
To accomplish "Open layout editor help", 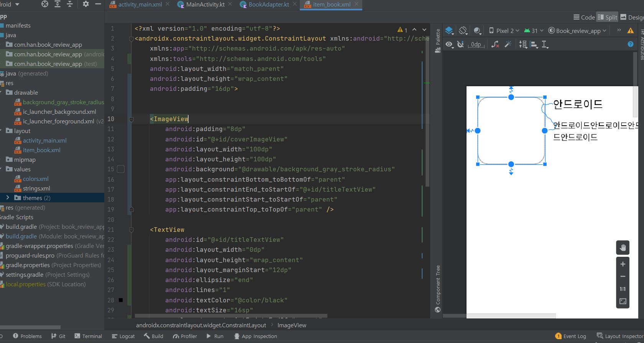I will pyautogui.click(x=631, y=44).
